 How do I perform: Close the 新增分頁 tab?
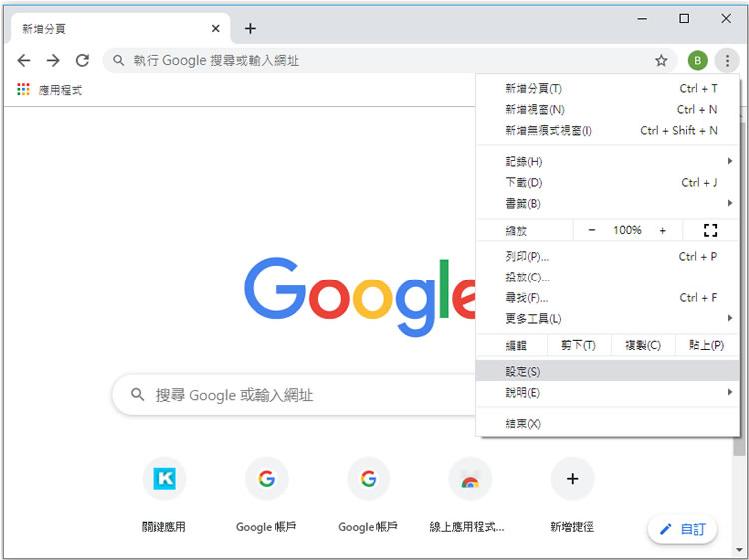(x=216, y=29)
